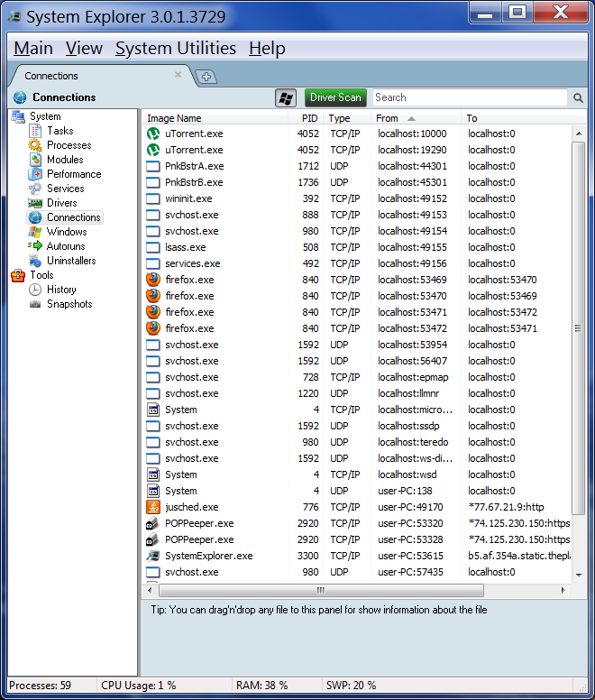Click the SWP: 20 % status entry
595x700 pixels.
351,686
